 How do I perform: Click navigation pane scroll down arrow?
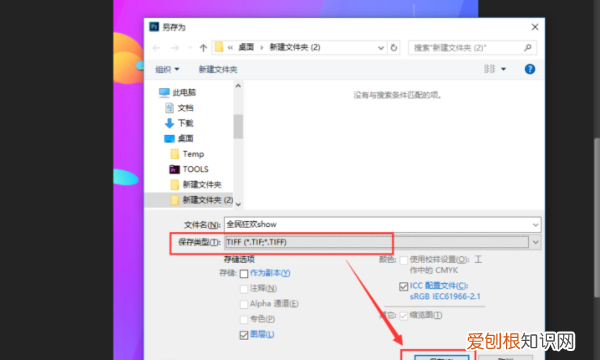click(238, 204)
